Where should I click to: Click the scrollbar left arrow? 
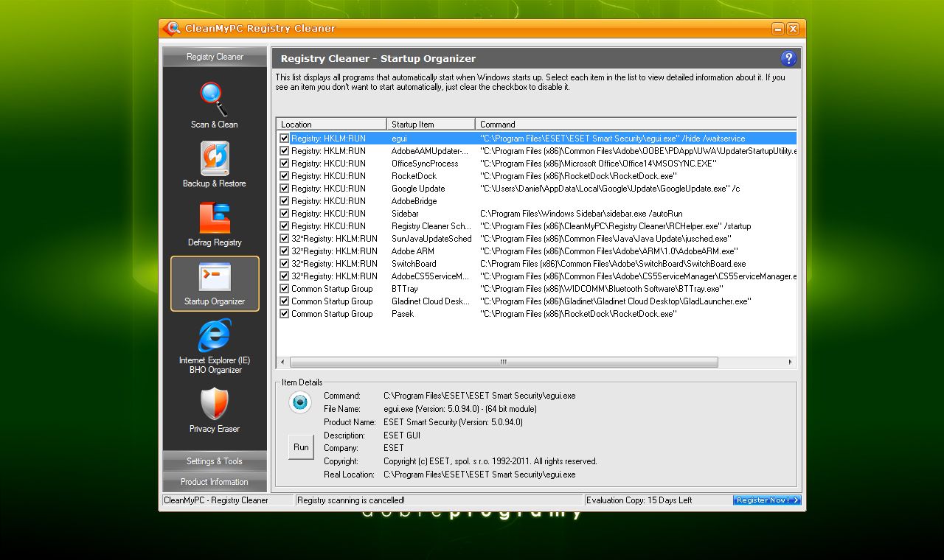tap(282, 362)
